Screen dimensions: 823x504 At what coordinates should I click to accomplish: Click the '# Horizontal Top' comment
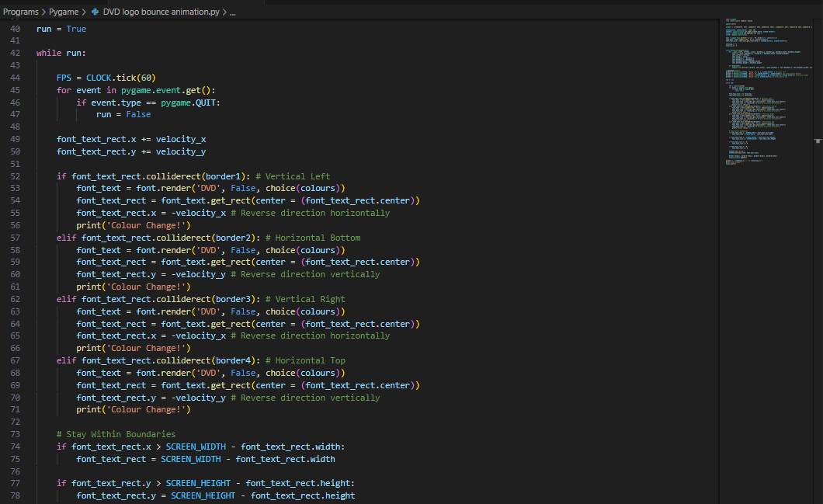pos(305,360)
